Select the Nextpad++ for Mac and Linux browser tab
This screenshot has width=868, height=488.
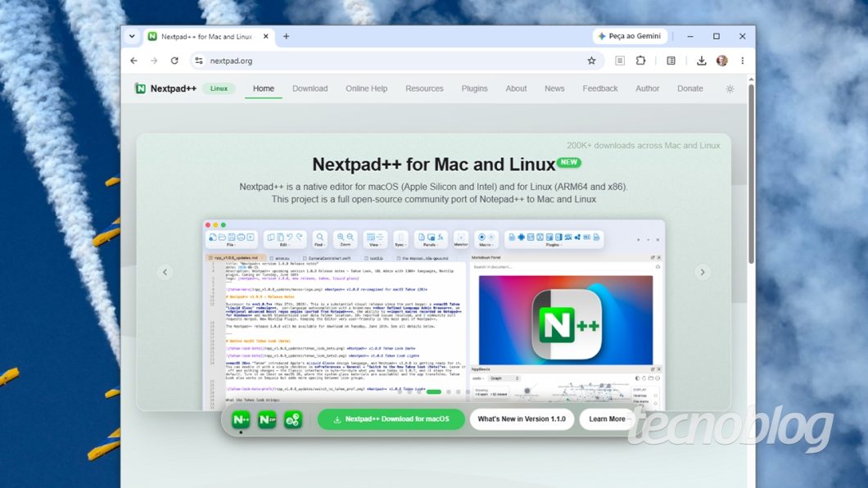(x=207, y=37)
